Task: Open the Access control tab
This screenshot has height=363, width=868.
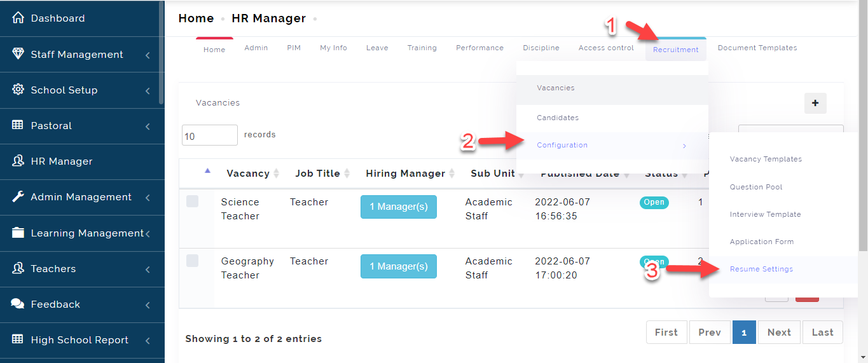Action: coord(606,48)
